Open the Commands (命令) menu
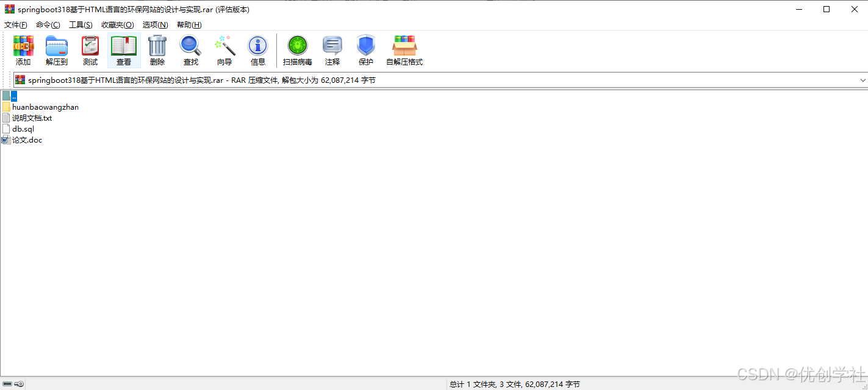The height and width of the screenshot is (390, 868). click(x=48, y=24)
